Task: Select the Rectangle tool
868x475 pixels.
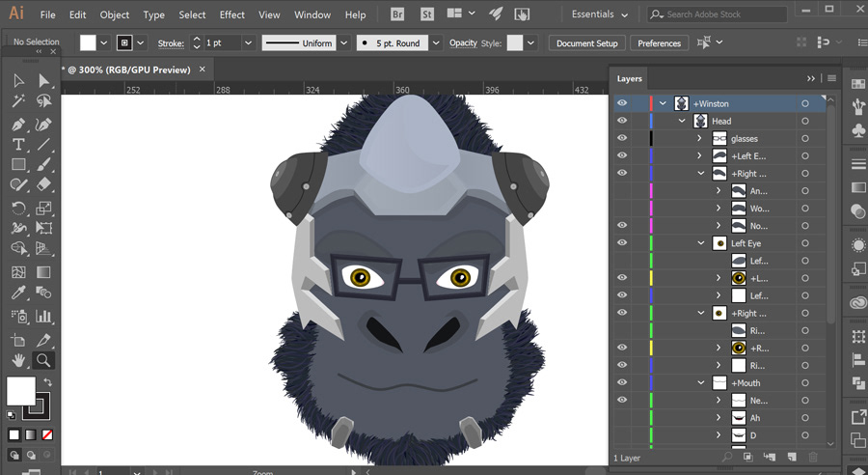Action: 18,165
